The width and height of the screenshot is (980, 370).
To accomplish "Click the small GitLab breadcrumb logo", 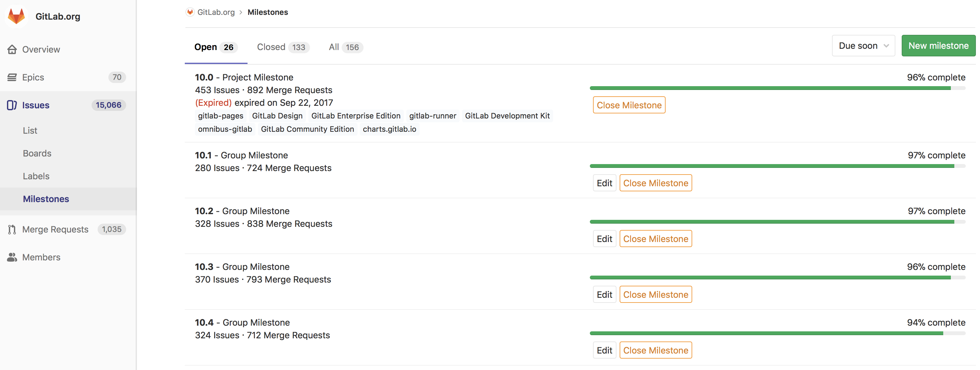I will (190, 12).
